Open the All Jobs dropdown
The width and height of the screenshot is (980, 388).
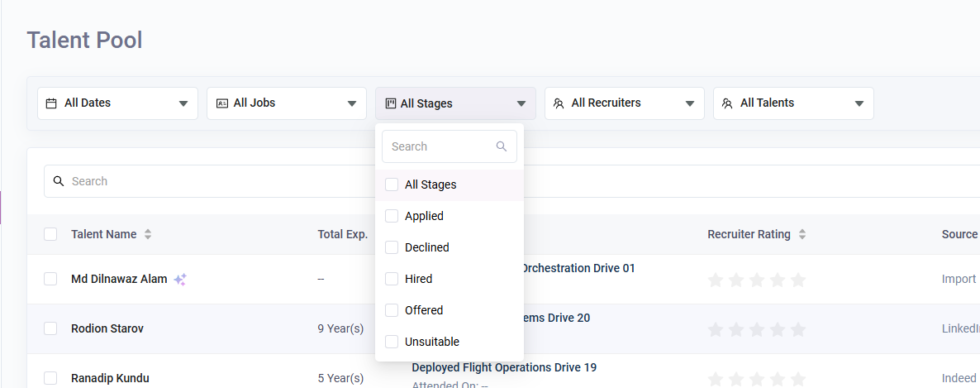click(x=287, y=103)
